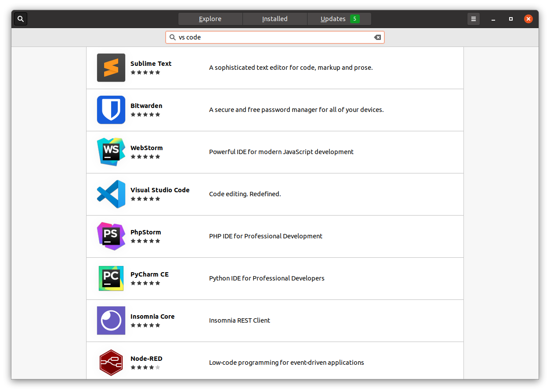550x392 pixels.
Task: Open the Updates tab
Action: [x=339, y=19]
